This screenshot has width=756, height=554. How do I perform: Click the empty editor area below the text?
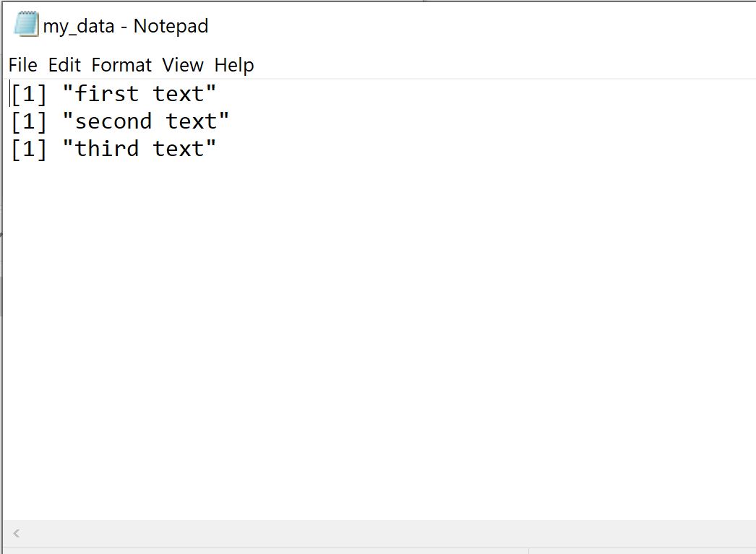tap(379, 337)
